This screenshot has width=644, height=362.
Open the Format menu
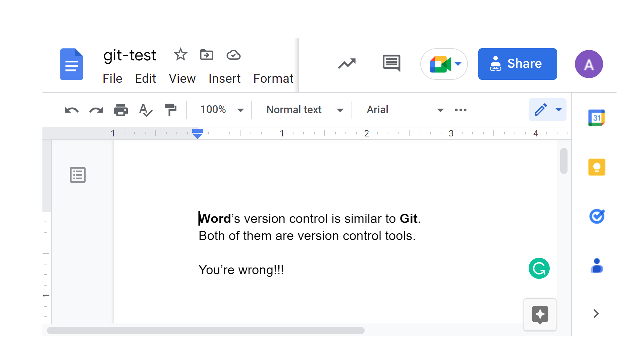click(x=273, y=78)
